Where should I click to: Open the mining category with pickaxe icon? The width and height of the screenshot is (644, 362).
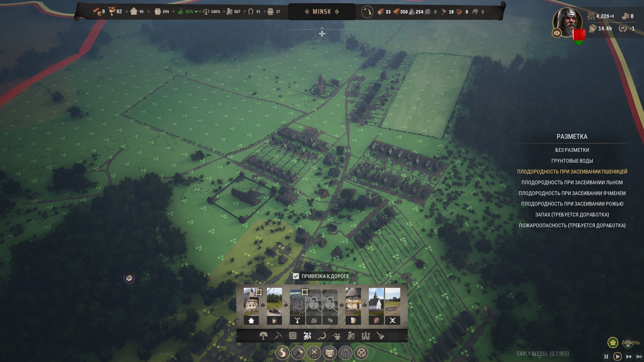click(x=278, y=336)
